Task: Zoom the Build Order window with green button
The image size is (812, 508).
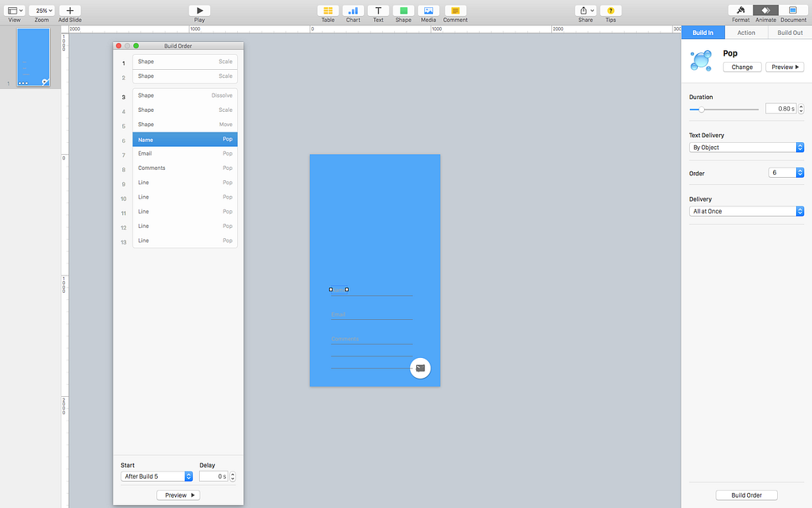Action: [136, 45]
